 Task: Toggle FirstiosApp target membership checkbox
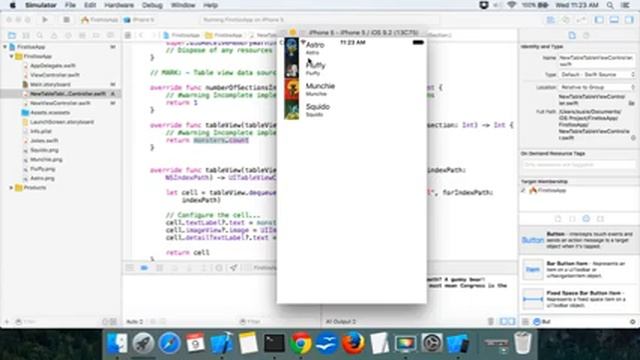[524, 191]
